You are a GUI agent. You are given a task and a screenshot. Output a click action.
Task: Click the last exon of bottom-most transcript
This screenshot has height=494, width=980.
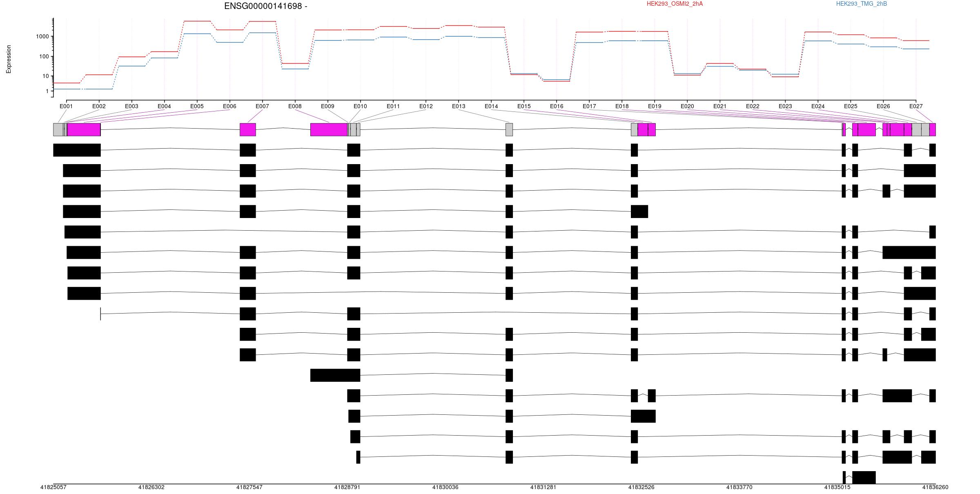pos(864,478)
